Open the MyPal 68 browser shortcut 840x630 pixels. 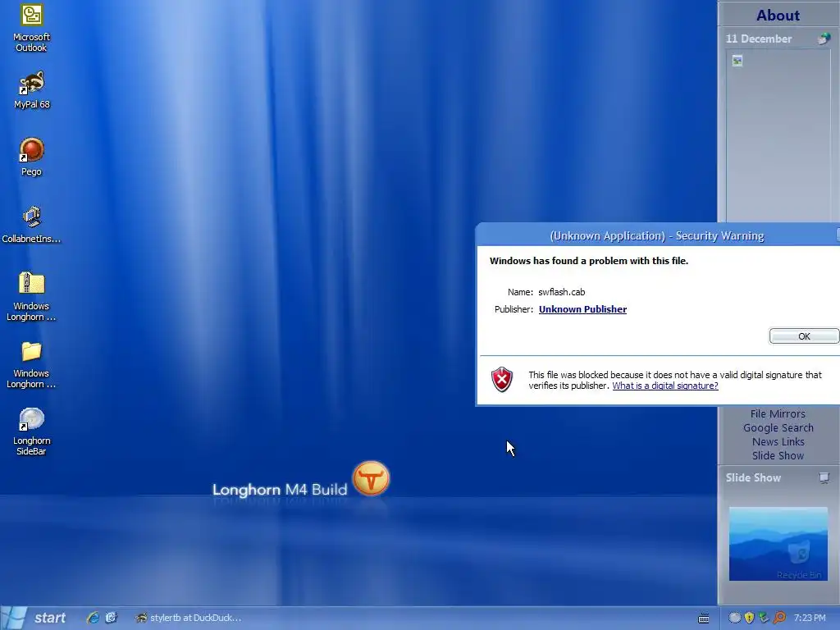pyautogui.click(x=32, y=90)
